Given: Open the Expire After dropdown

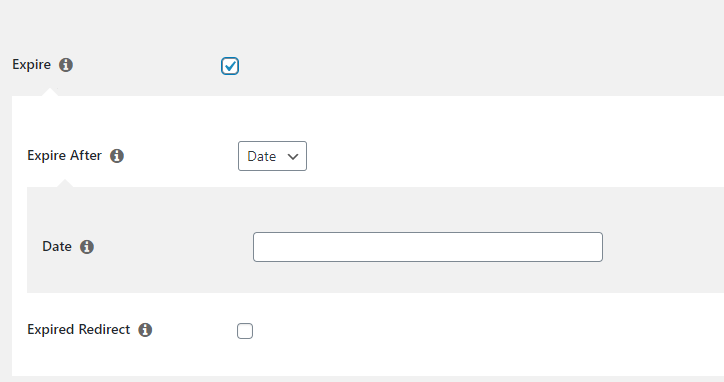Looking at the screenshot, I should tap(272, 156).
